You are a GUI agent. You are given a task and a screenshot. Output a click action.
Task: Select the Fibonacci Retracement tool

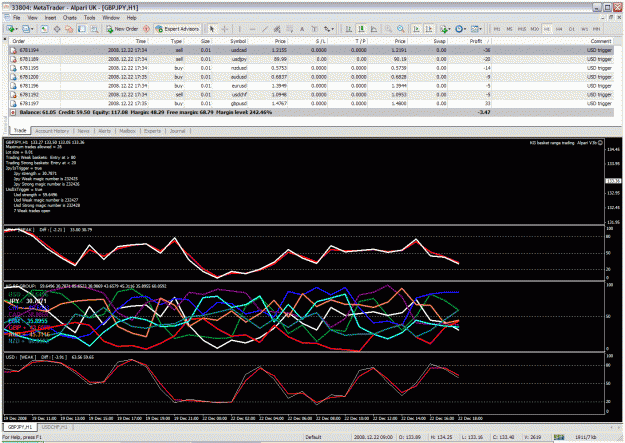(290, 29)
